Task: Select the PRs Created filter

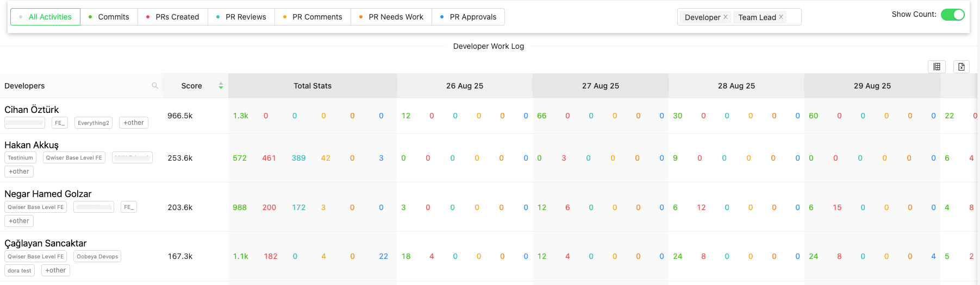Action: 172,17
